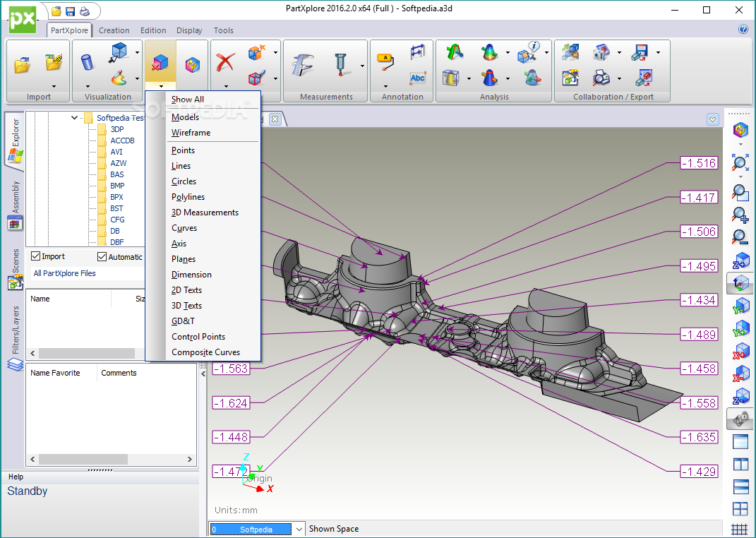This screenshot has height=538, width=756.
Task: Click the save icon in quick access toolbar
Action: [x=71, y=11]
